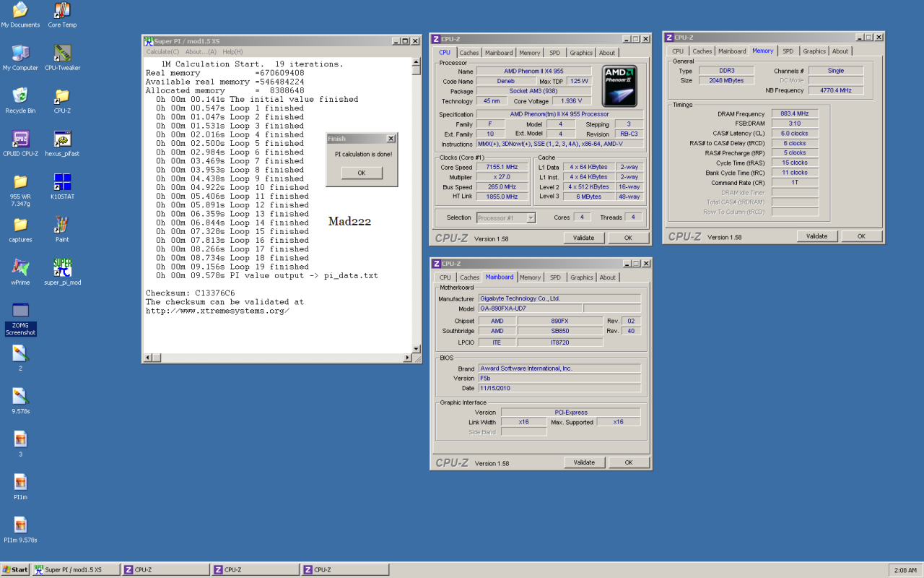This screenshot has width=924, height=578.
Task: Click Super PI title bar icon
Action: [149, 41]
